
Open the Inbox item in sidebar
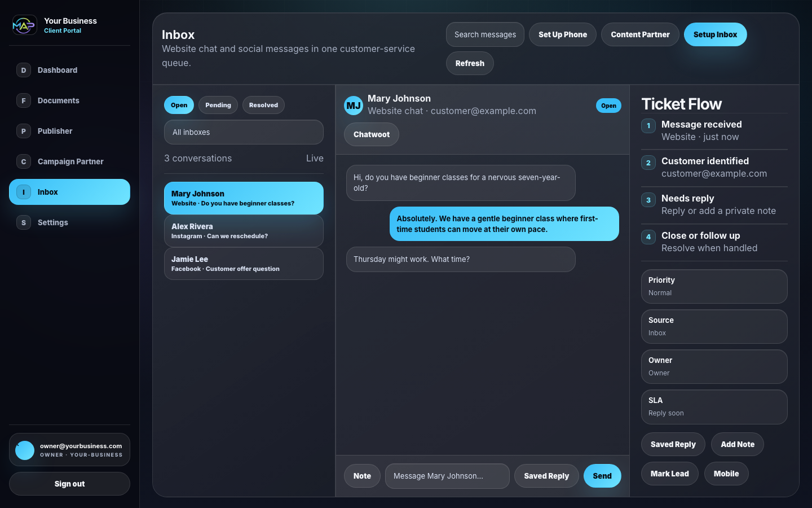click(x=69, y=192)
